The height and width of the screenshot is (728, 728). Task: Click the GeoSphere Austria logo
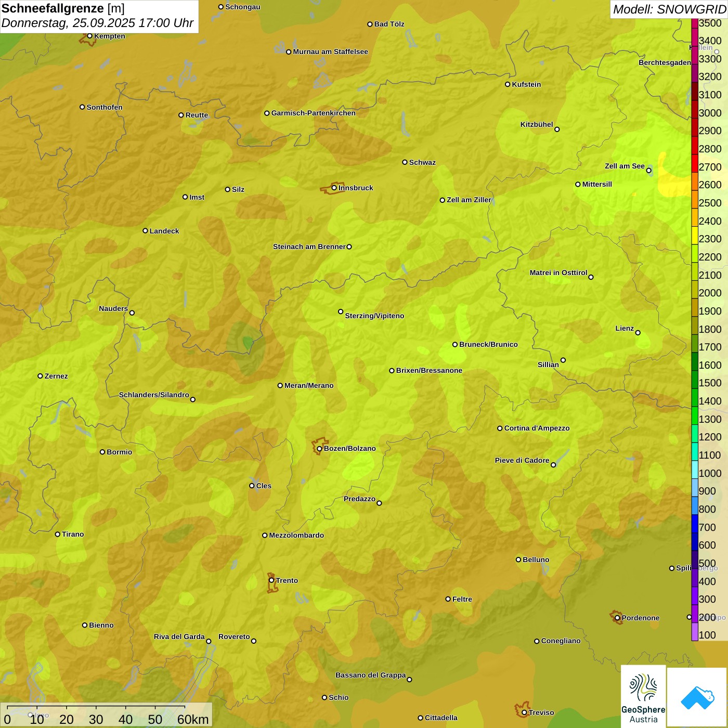click(643, 696)
